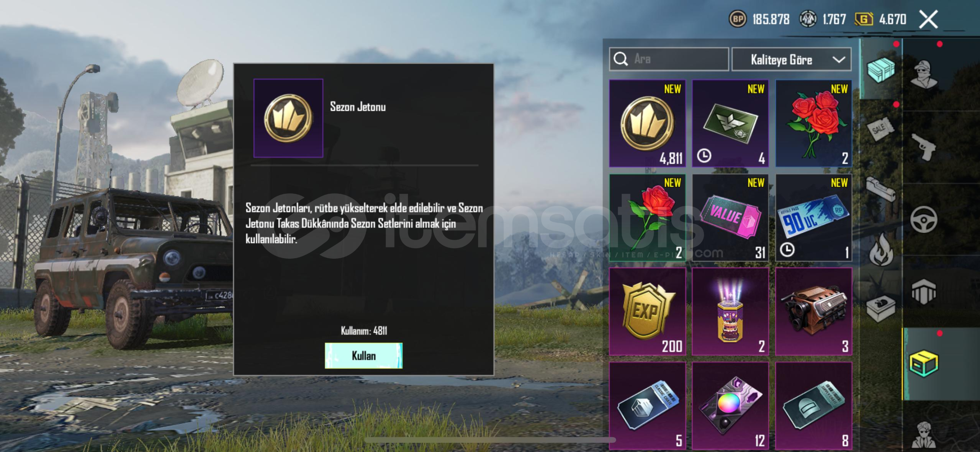This screenshot has height=452, width=980.
Task: Open the rose bouquet item
Action: coord(813,123)
